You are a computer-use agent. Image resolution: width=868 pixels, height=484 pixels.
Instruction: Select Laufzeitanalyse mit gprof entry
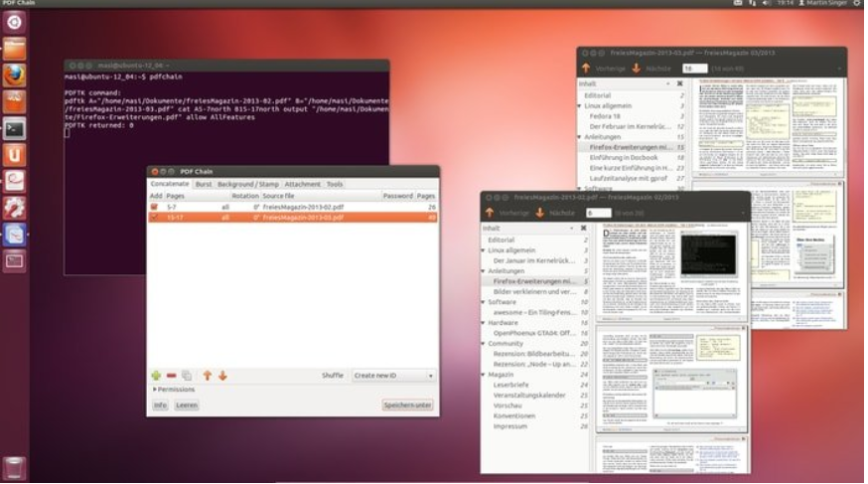pos(628,178)
